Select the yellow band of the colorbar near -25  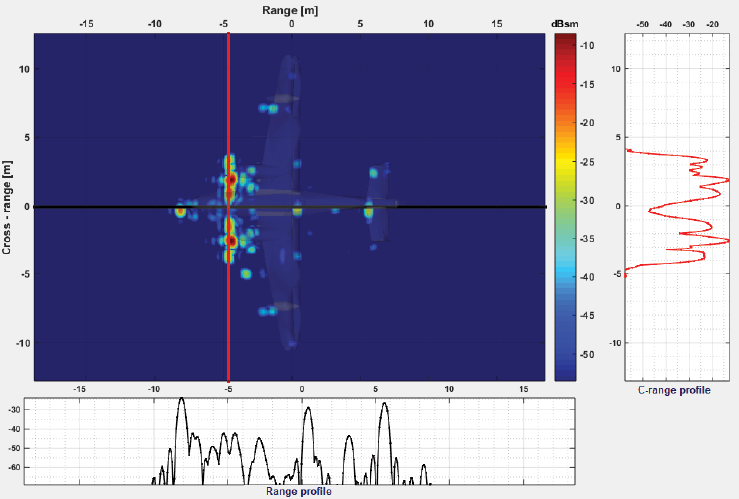click(x=565, y=160)
